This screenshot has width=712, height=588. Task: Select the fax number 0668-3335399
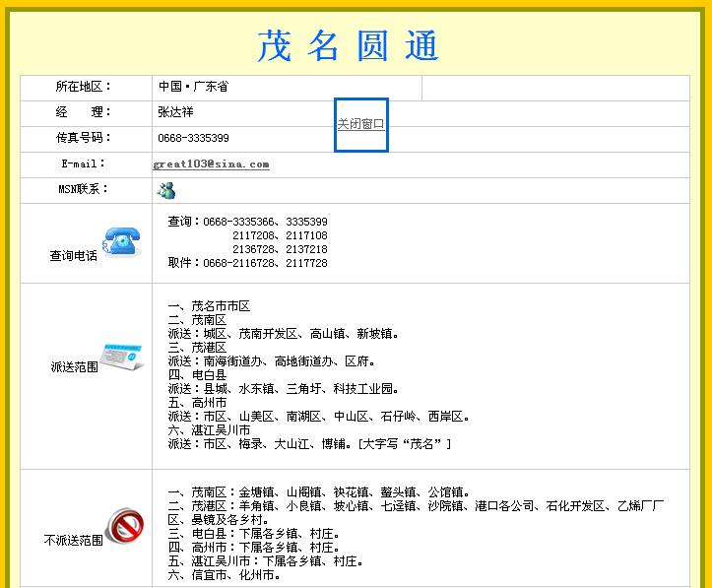[193, 138]
